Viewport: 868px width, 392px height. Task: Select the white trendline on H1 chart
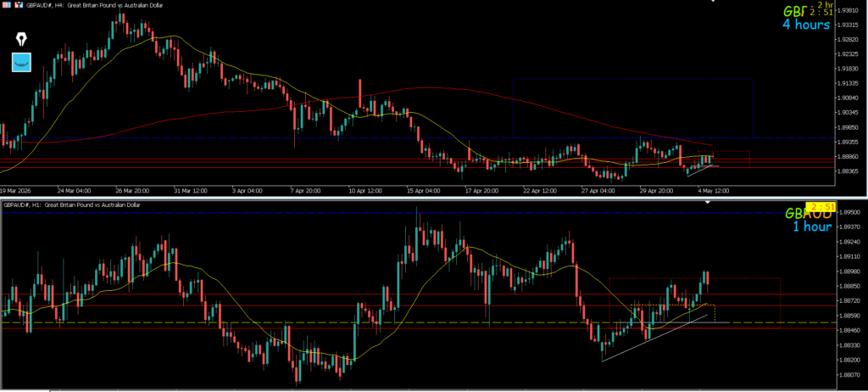coord(654,339)
